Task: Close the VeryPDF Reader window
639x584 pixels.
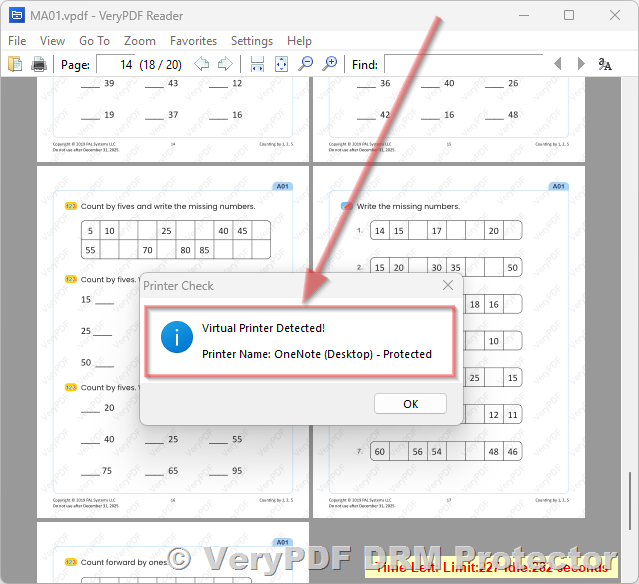Action: 615,15
